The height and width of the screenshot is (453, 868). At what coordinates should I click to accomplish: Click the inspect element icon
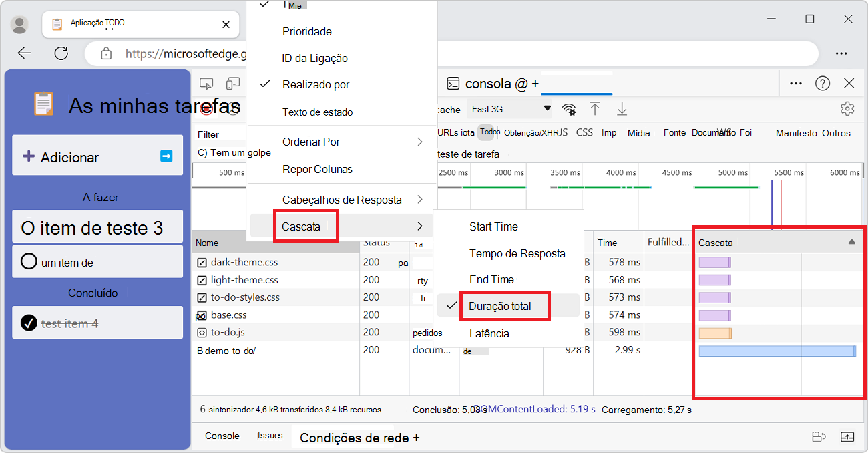pos(206,82)
